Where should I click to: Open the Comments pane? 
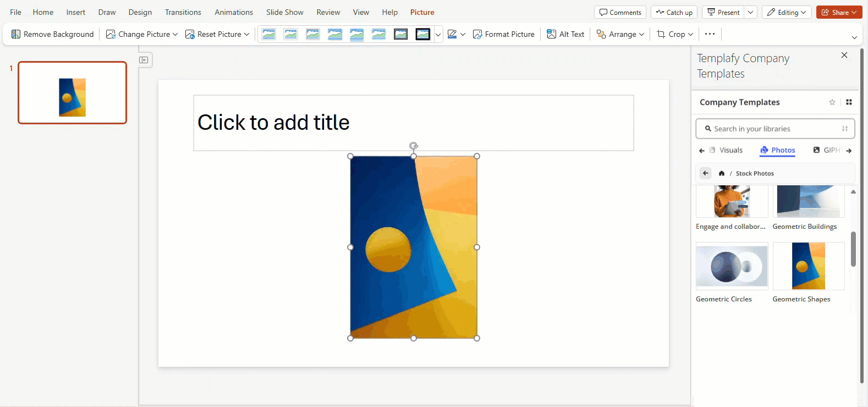pyautogui.click(x=620, y=12)
